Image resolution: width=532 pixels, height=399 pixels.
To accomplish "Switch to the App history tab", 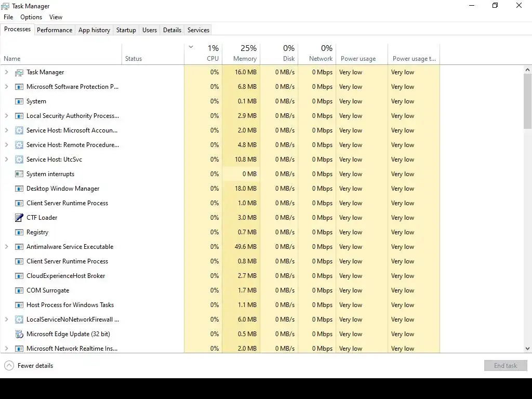I will click(95, 30).
